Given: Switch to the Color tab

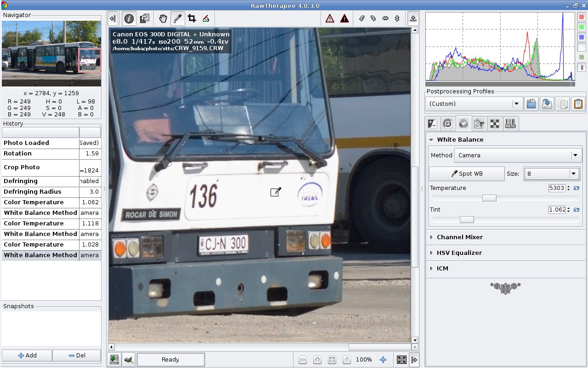Looking at the screenshot, I should [x=464, y=123].
